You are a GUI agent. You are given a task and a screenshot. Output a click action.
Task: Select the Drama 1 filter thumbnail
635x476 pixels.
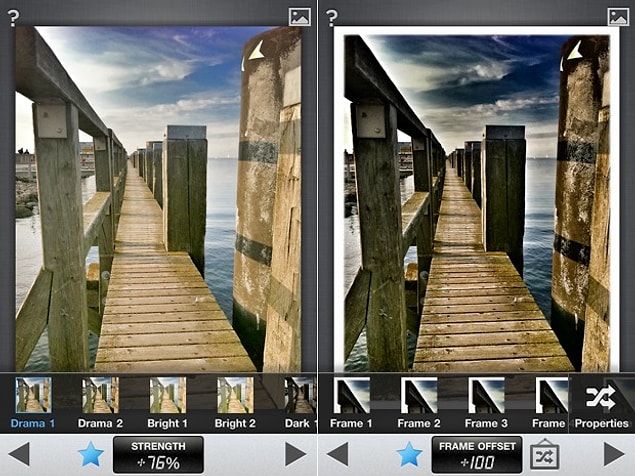coord(33,395)
